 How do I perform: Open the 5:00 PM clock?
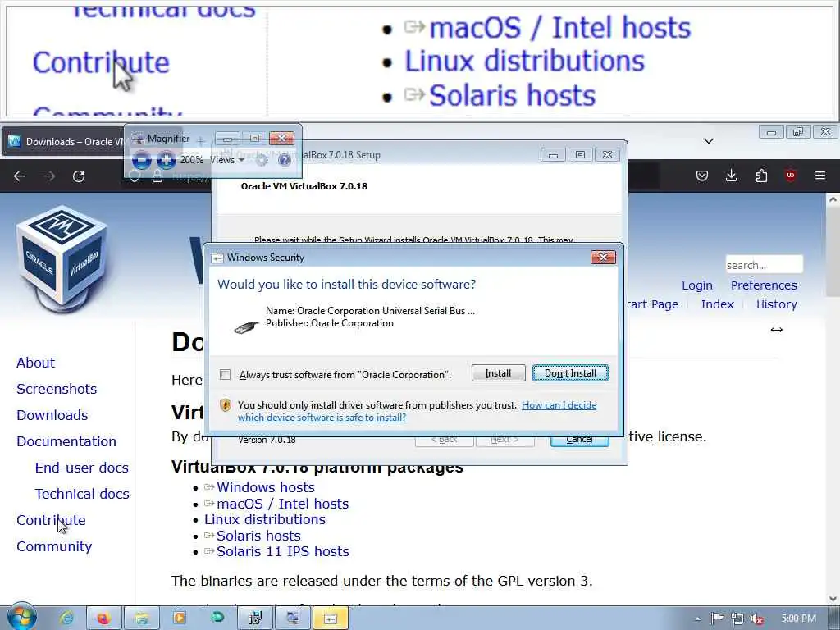798,619
